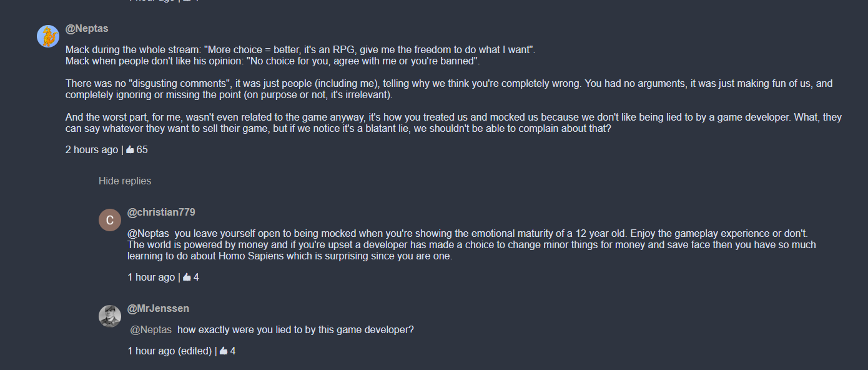
Task: Open MrJenssen's profile photo avatar
Action: pyautogui.click(x=110, y=316)
